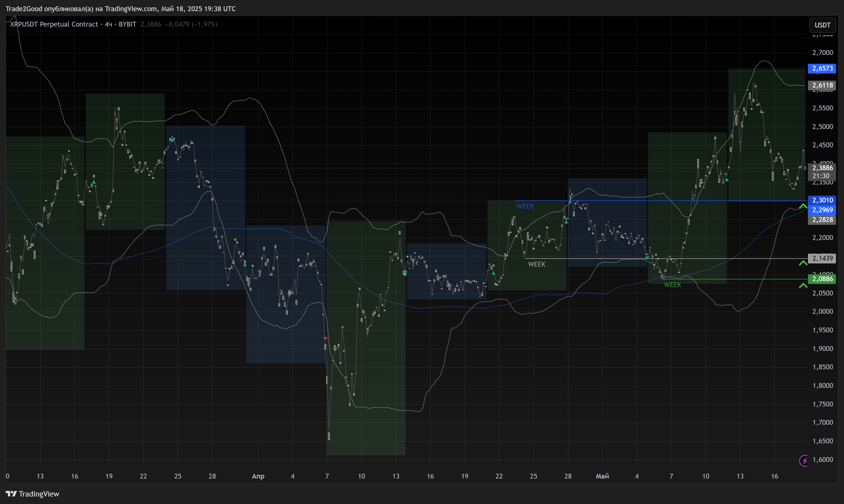Click the Апр month label on time axis
Viewport: 844px width, 504px height.
(258, 476)
